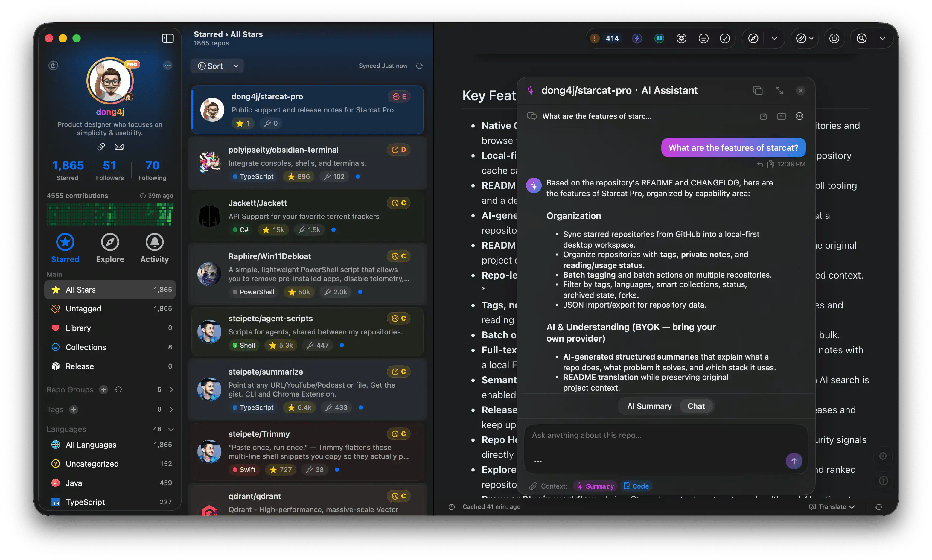Image resolution: width=932 pixels, height=560 pixels.
Task: Select Untagged in the sidebar
Action: [x=110, y=309]
